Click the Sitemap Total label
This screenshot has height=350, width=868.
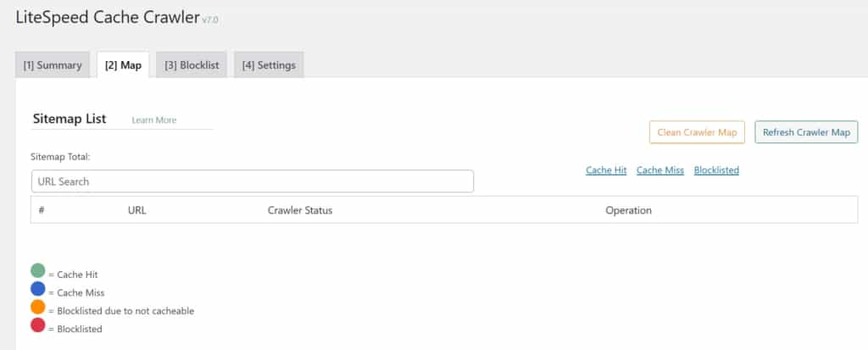[x=60, y=157]
